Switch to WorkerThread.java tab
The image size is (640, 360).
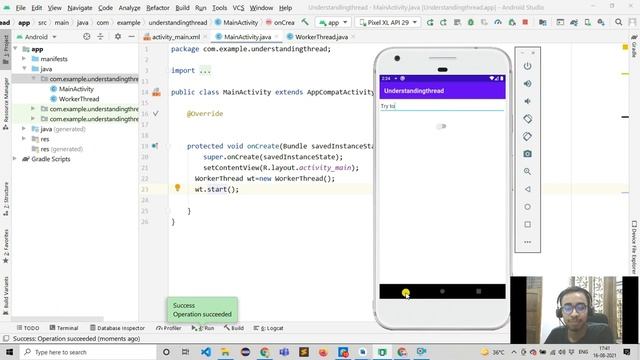pos(321,37)
